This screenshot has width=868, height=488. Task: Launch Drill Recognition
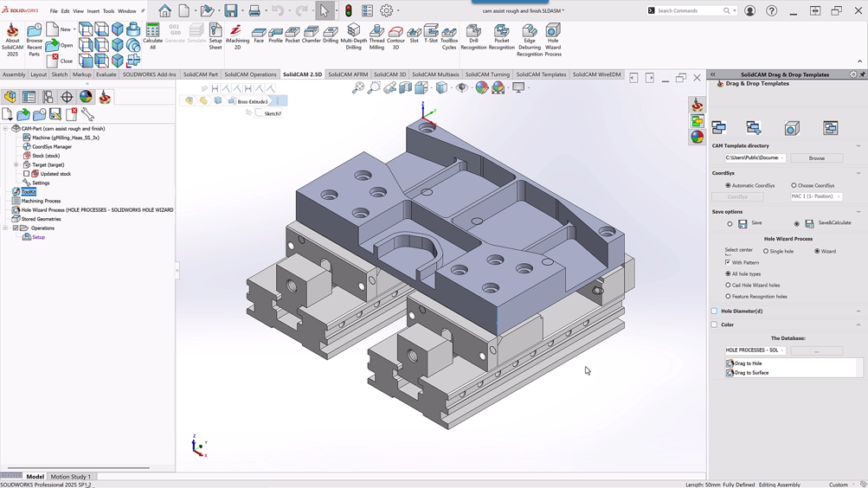point(473,36)
